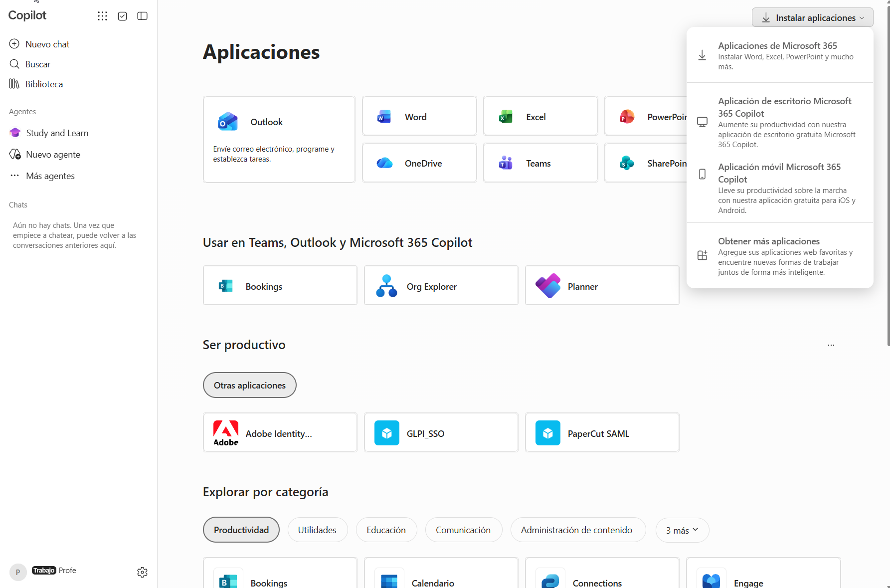This screenshot has height=588, width=890.
Task: Open the PaperCut SAML app tile
Action: (x=602, y=432)
